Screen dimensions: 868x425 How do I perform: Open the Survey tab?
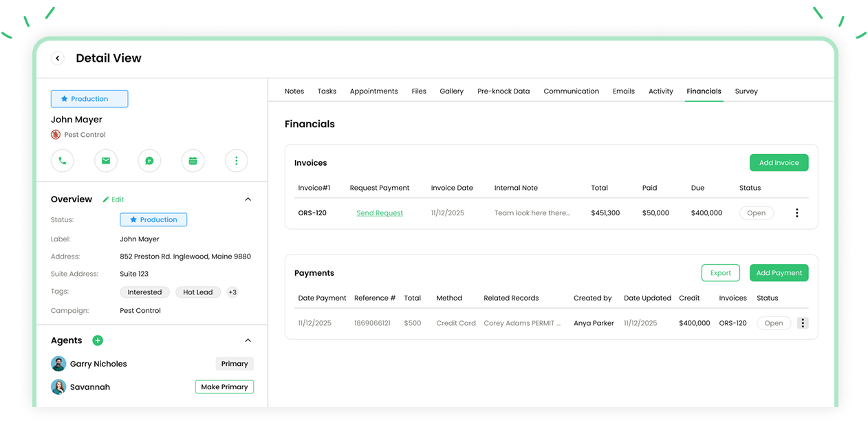(x=746, y=91)
